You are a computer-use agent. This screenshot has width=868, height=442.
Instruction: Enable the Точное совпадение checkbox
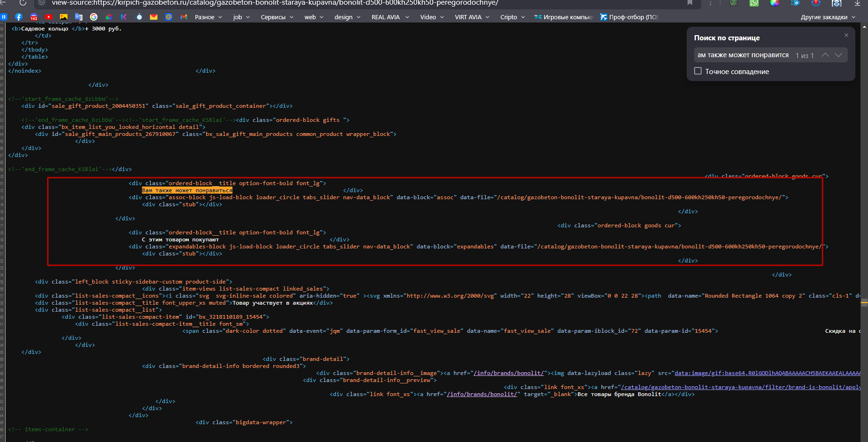pyautogui.click(x=698, y=71)
